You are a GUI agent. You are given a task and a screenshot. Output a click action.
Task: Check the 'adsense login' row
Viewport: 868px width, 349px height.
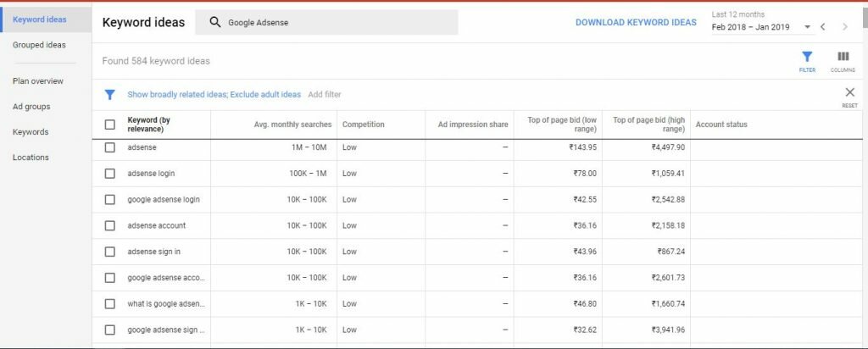point(109,174)
